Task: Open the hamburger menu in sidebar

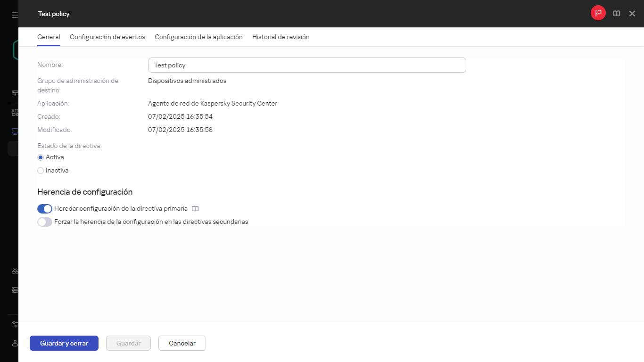Action: (15, 15)
